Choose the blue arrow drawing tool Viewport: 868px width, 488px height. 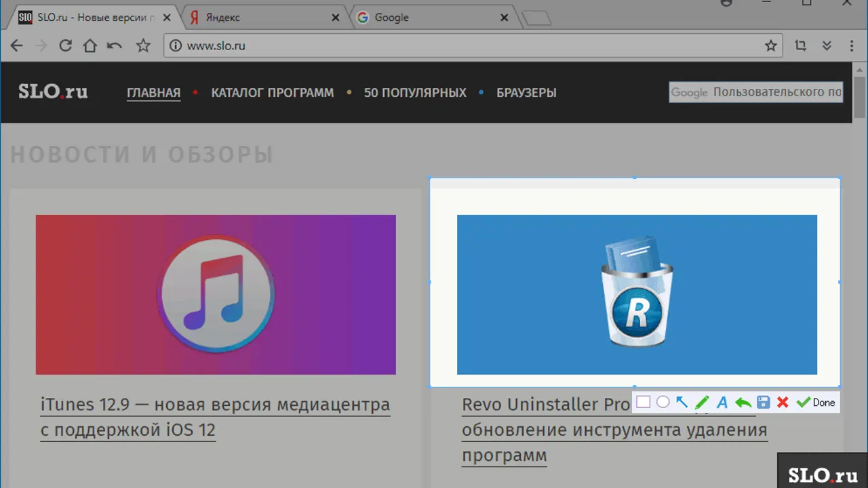click(x=682, y=403)
